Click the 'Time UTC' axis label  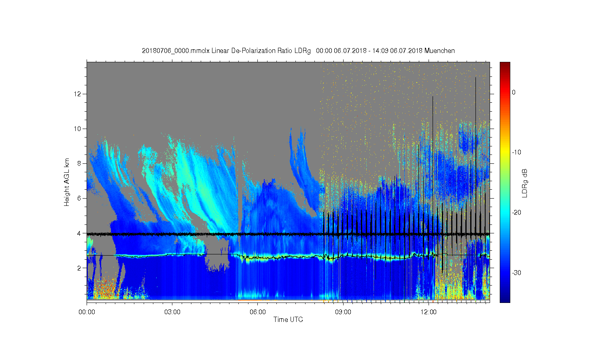(x=288, y=320)
